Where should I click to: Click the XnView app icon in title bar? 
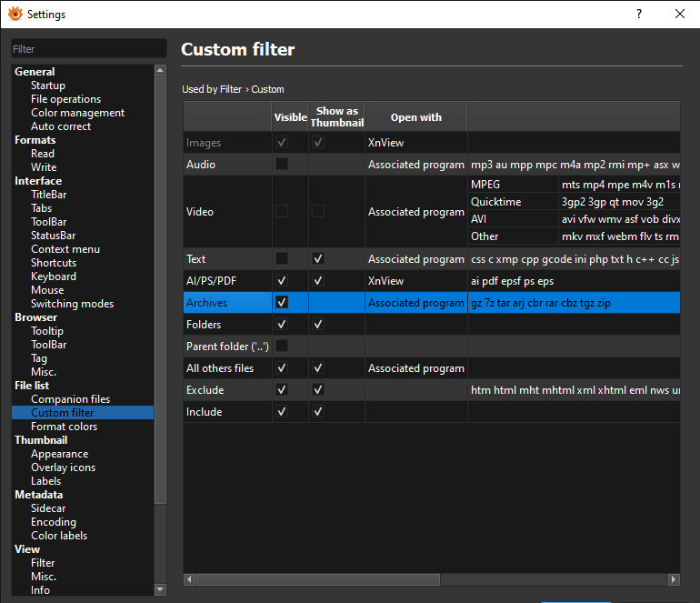pos(15,14)
